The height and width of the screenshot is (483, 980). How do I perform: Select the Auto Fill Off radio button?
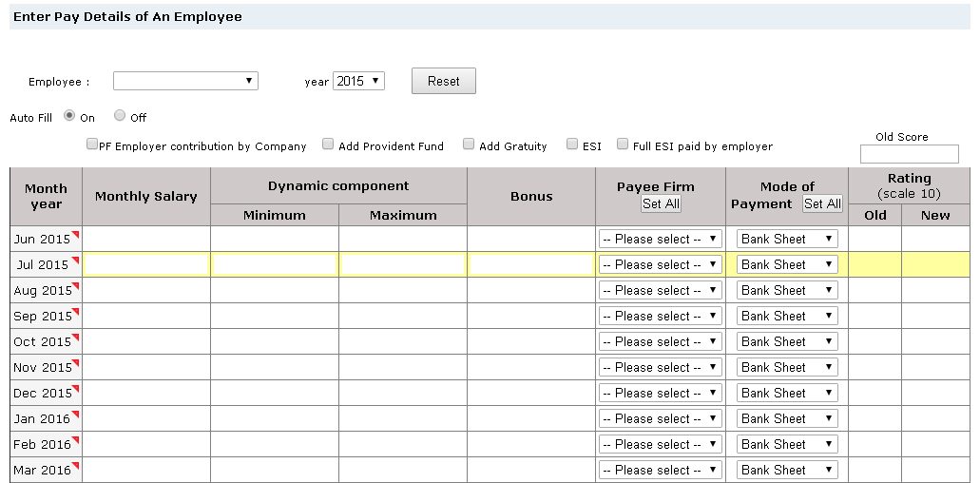[120, 116]
